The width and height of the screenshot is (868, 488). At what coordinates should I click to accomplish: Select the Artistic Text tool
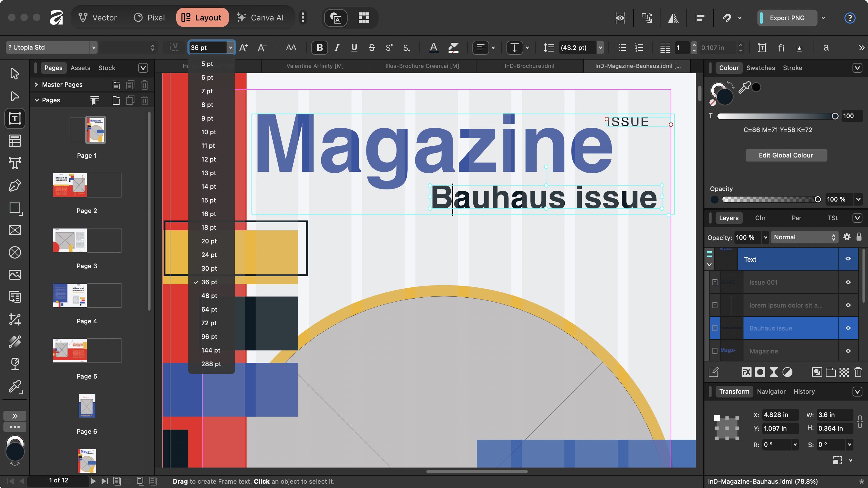(15, 163)
